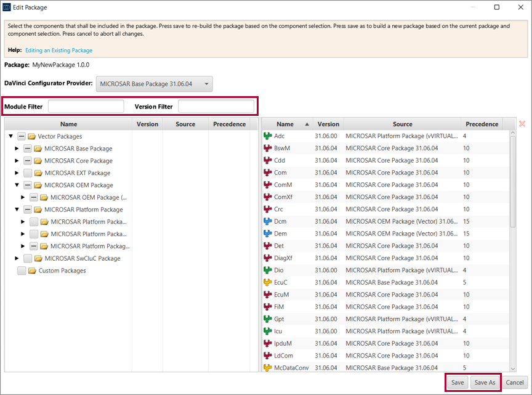Click the scrollbar down arrow in module list
This screenshot has width=532, height=395.
coord(513,369)
